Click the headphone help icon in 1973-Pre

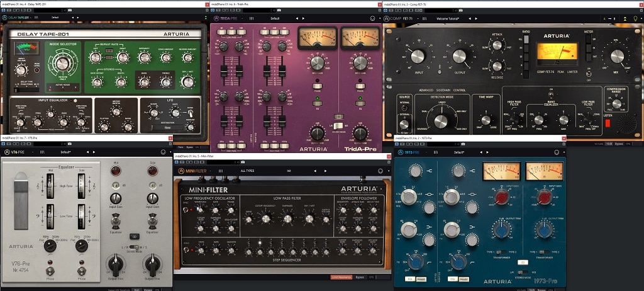pyautogui.click(x=556, y=152)
